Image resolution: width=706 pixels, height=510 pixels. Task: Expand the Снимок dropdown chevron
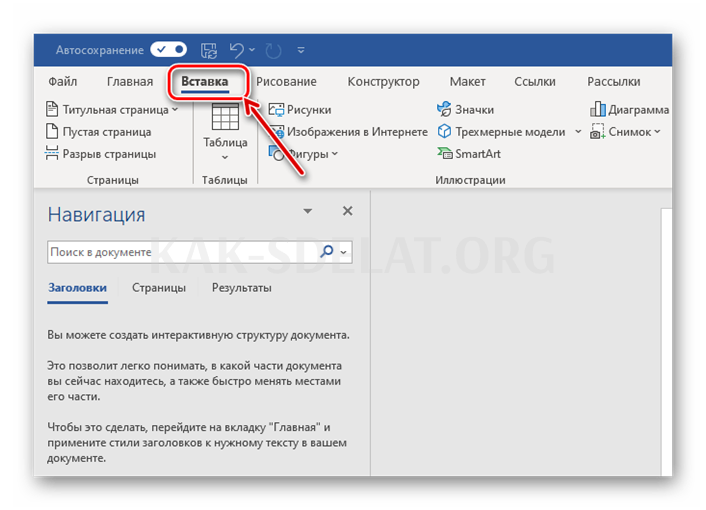click(657, 131)
